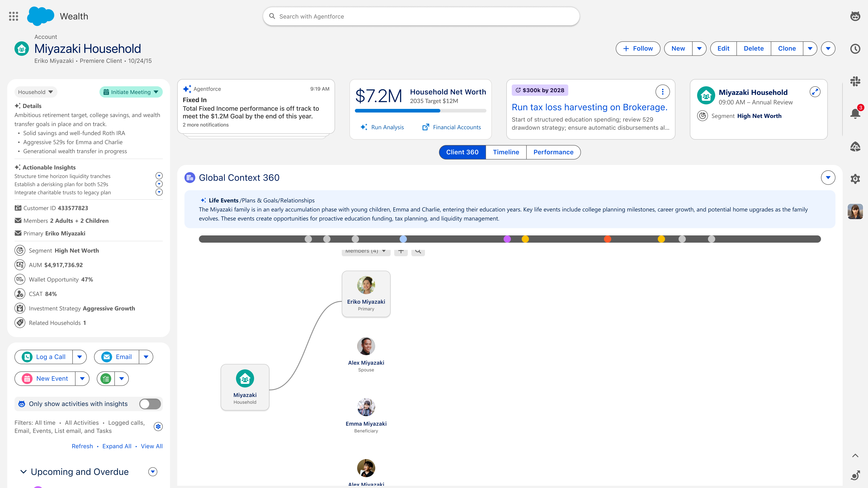
Task: Open the Household dropdown
Action: click(35, 92)
